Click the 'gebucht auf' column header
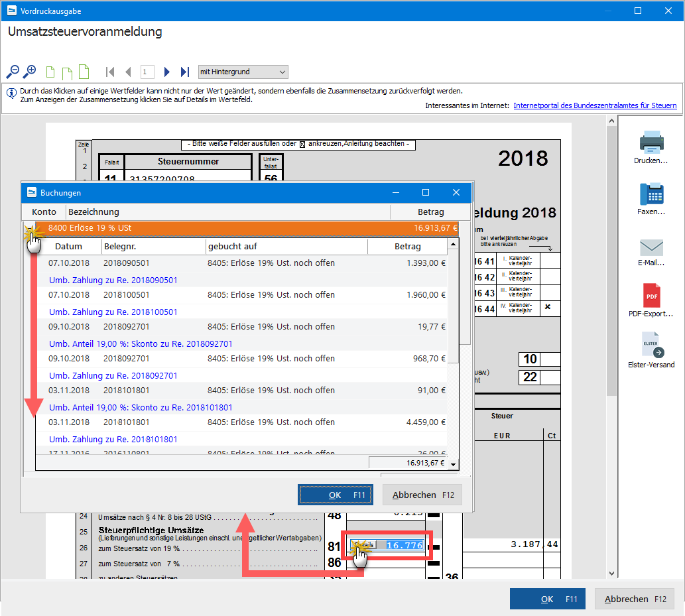The width and height of the screenshot is (685, 616). pos(286,247)
